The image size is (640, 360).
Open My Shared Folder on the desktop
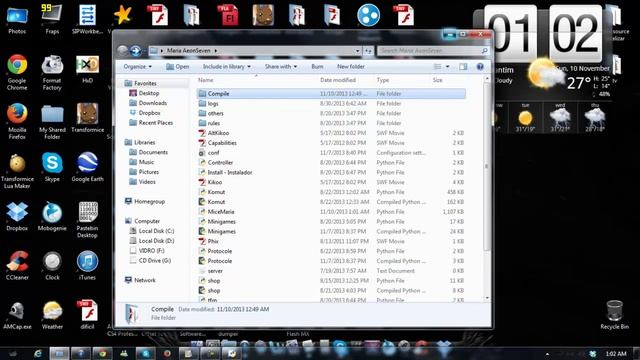click(x=52, y=122)
